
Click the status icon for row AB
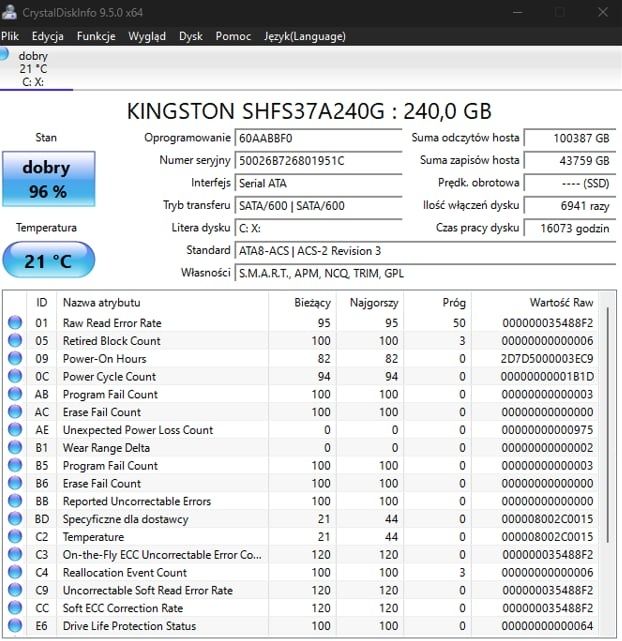tap(15, 394)
